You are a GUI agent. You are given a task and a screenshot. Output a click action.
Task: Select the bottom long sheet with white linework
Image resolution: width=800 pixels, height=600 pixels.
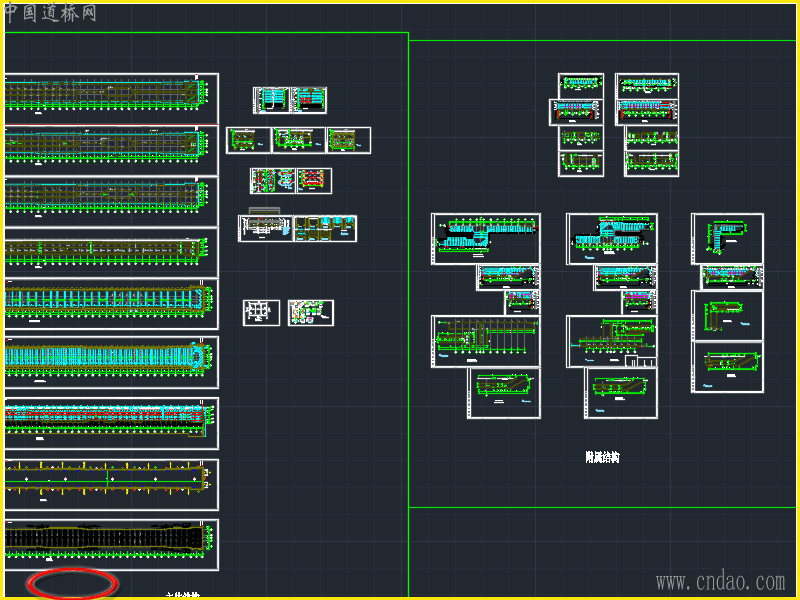coord(110,544)
